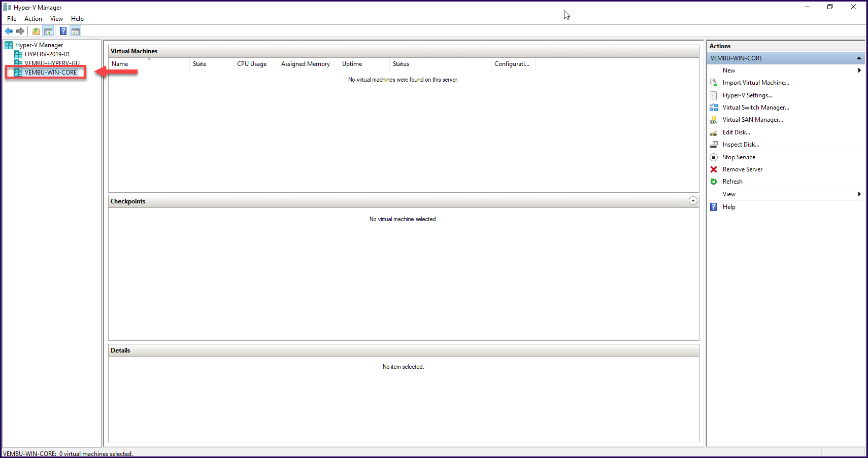Sort by State column header
Image resolution: width=868 pixels, height=458 pixels.
211,64
